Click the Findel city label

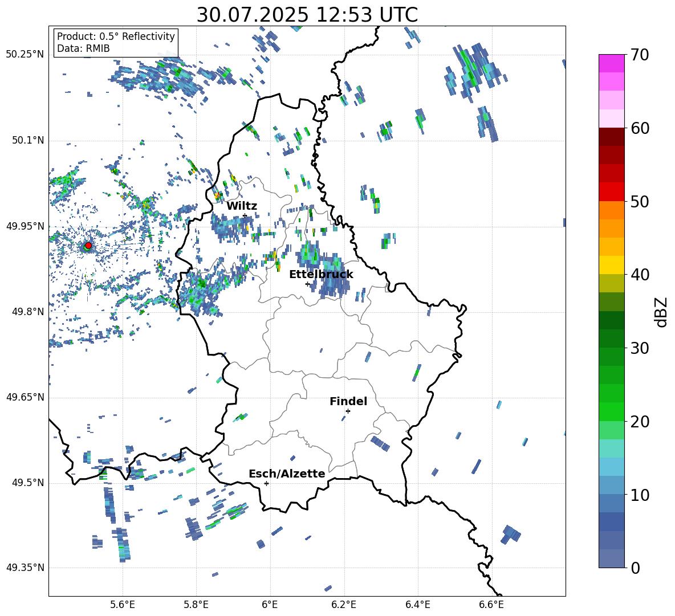click(348, 401)
